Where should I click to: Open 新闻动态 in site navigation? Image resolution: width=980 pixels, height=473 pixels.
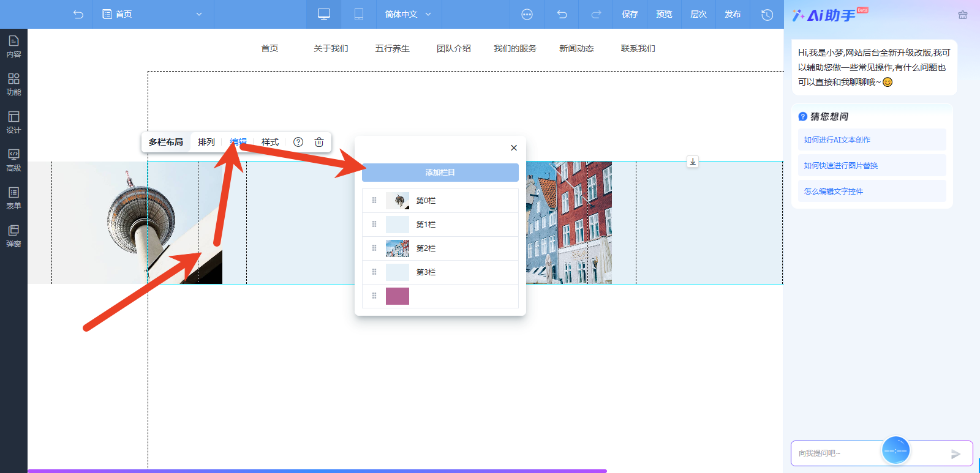point(576,48)
